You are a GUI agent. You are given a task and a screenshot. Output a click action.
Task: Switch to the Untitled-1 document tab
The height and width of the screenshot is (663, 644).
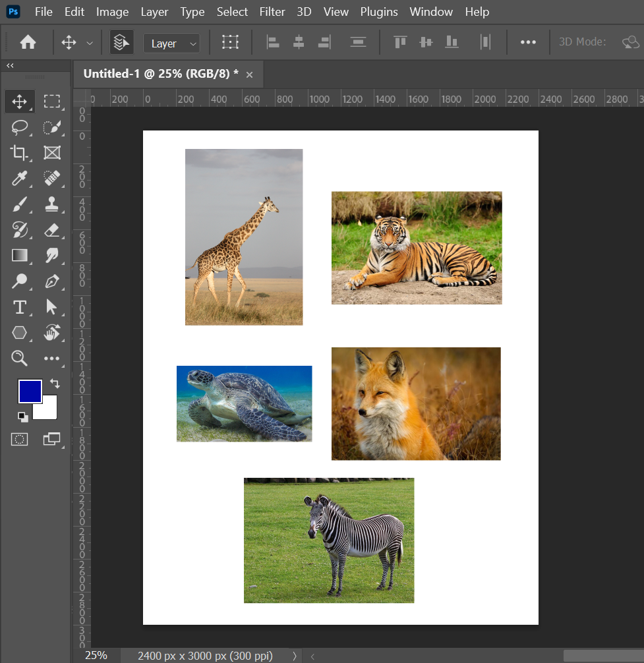coord(160,74)
